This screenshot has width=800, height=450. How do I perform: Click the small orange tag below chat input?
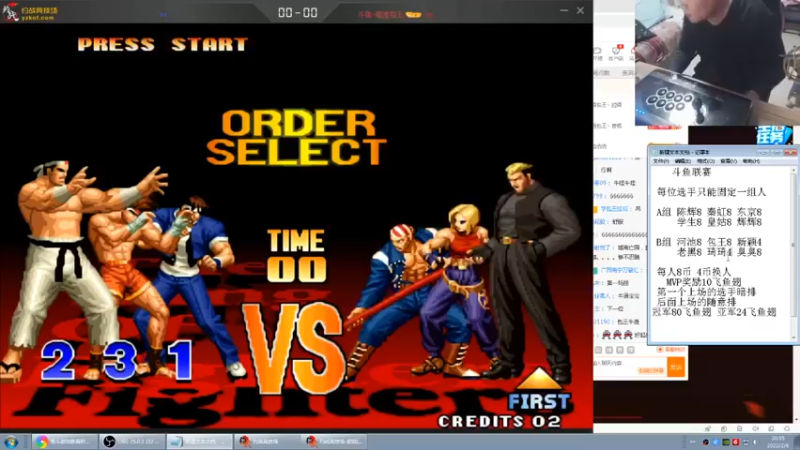pyautogui.click(x=651, y=371)
